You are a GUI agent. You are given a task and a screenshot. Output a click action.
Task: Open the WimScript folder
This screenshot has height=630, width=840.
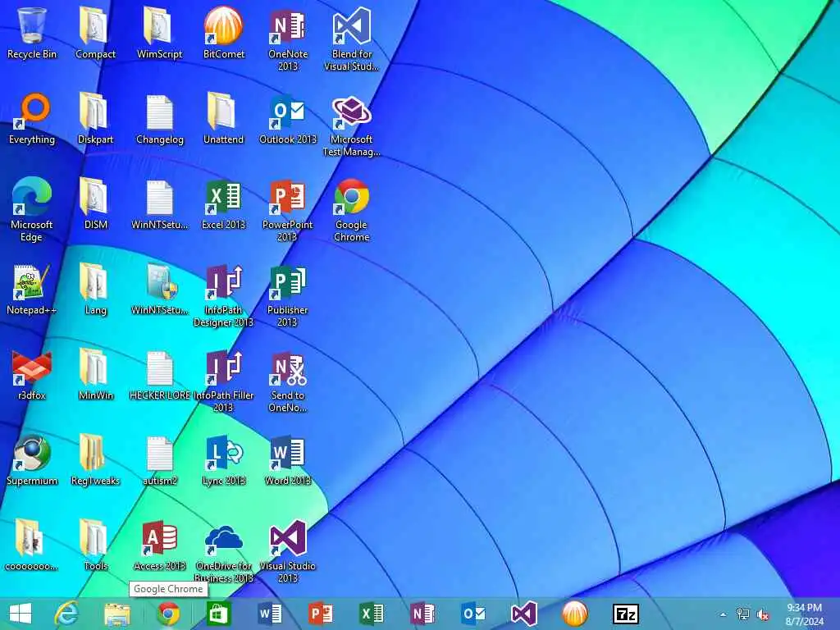coord(159,33)
